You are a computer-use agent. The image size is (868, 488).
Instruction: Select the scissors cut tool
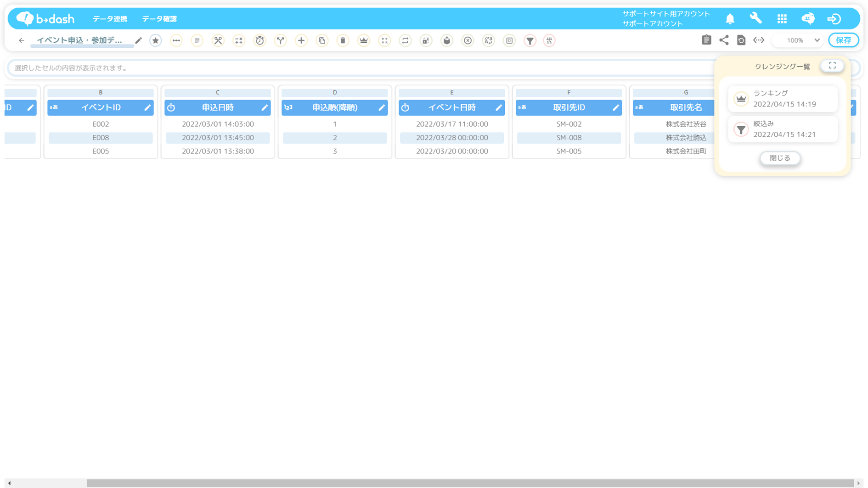[218, 40]
